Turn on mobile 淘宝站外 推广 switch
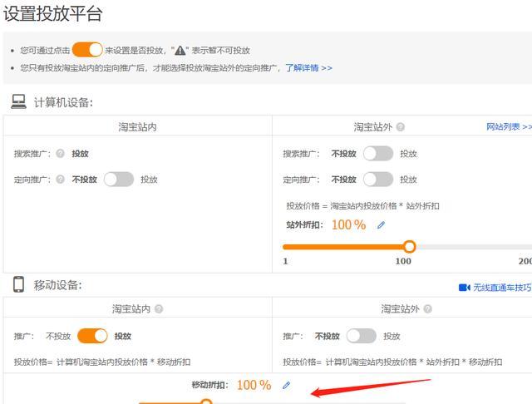532x404 pixels. [x=361, y=336]
